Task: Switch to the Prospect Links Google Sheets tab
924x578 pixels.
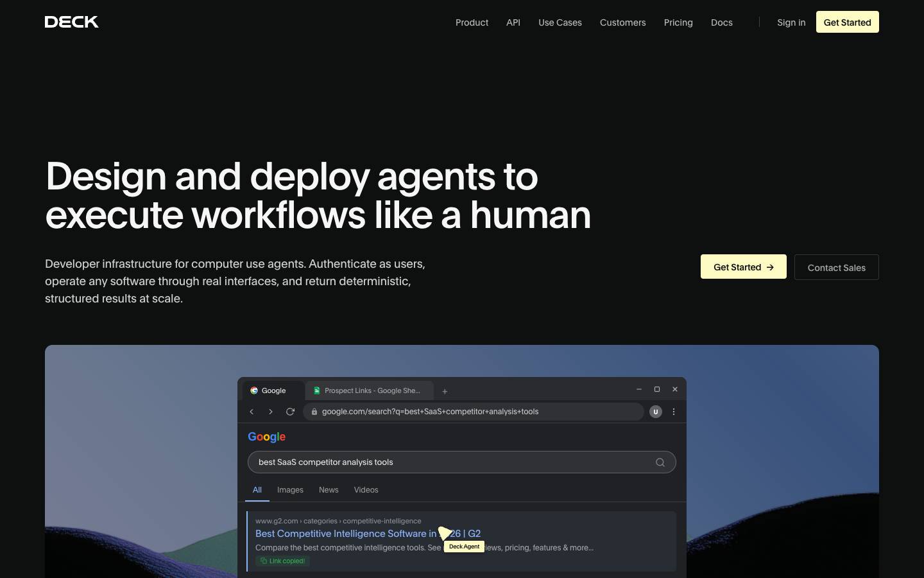Action: (370, 390)
